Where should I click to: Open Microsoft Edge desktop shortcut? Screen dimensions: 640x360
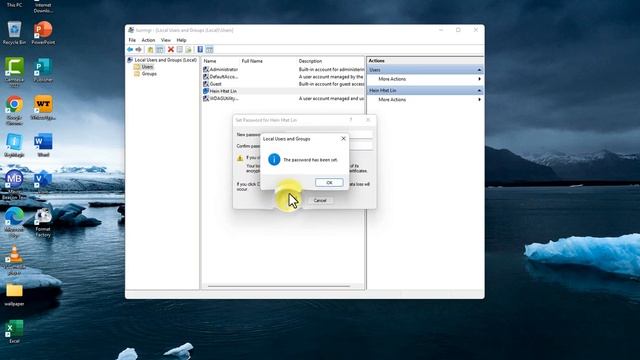14,222
